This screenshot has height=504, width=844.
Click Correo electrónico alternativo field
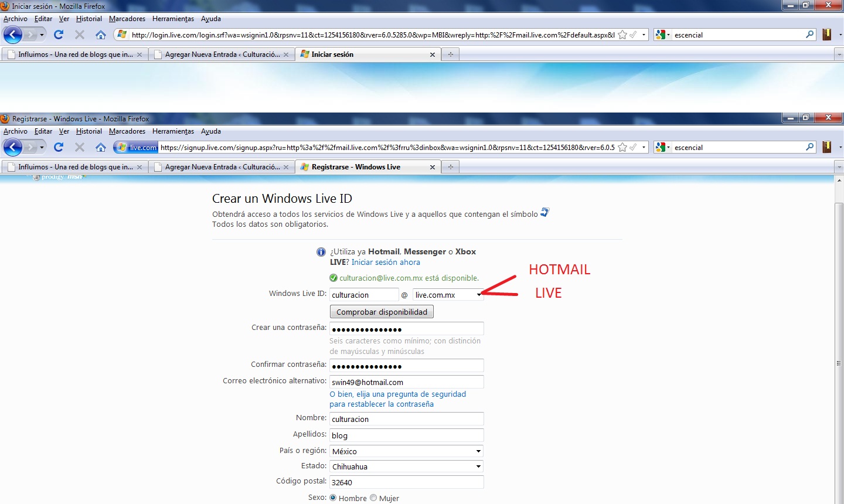click(x=407, y=382)
